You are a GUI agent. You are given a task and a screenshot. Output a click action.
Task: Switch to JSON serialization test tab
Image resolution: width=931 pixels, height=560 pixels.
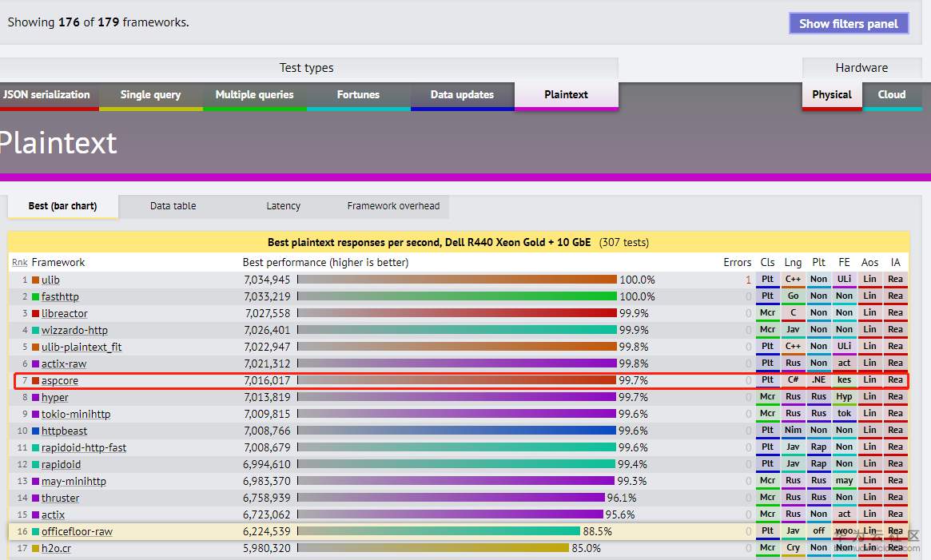(47, 95)
